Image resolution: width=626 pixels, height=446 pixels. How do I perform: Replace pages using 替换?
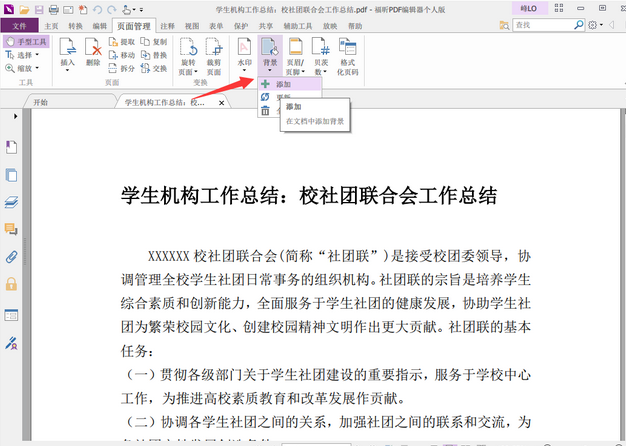[x=154, y=55]
